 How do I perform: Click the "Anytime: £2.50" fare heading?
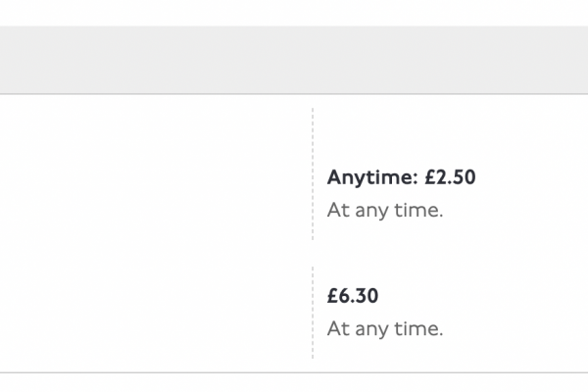click(x=401, y=177)
